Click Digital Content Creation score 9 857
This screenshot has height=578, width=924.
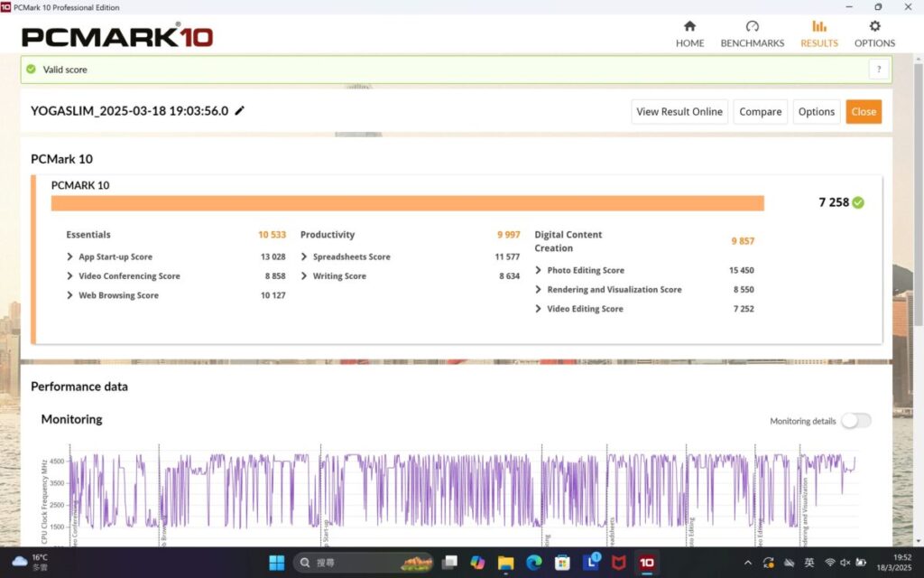point(743,240)
